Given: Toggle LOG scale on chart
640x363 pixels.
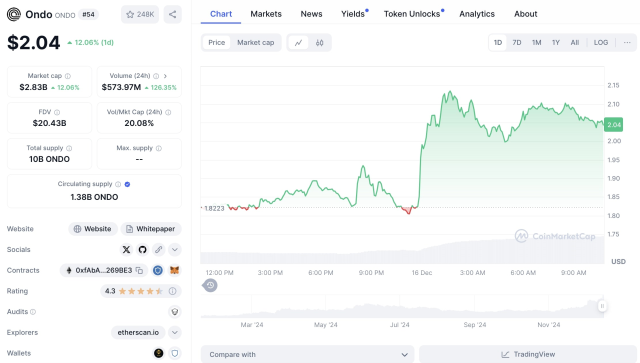Looking at the screenshot, I should [601, 42].
